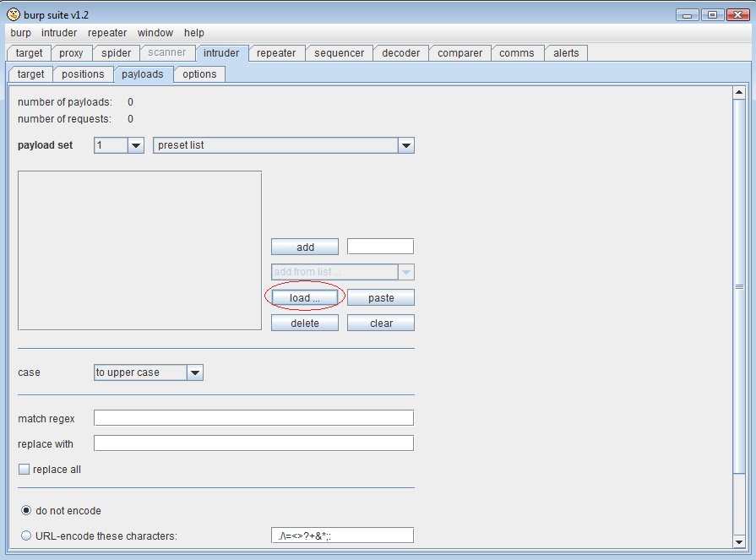Click the paste button
756x560 pixels.
[x=381, y=298]
